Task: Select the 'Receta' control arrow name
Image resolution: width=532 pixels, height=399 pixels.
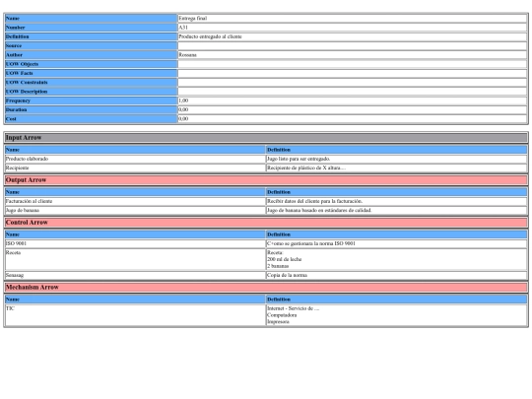Action: (x=13, y=253)
